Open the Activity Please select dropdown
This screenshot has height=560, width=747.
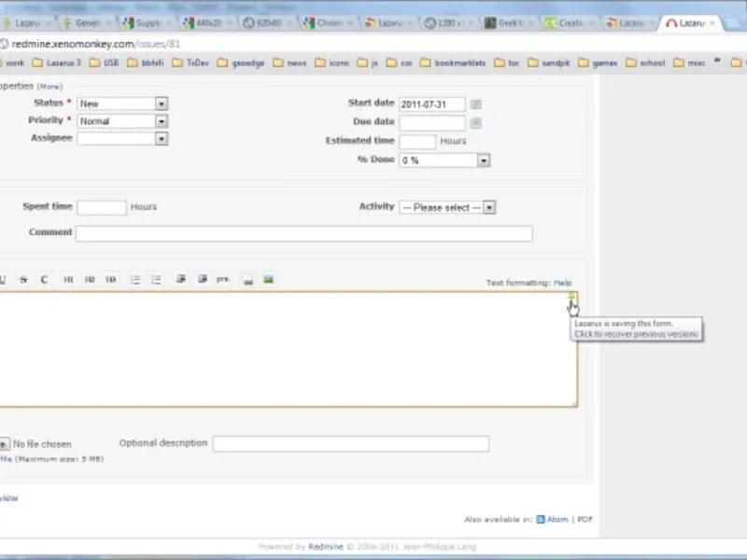click(447, 207)
